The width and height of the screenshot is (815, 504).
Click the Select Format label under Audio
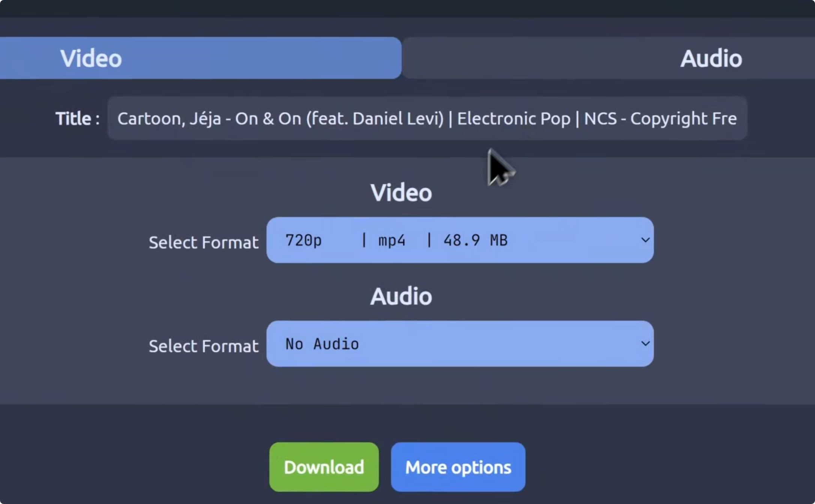point(204,345)
